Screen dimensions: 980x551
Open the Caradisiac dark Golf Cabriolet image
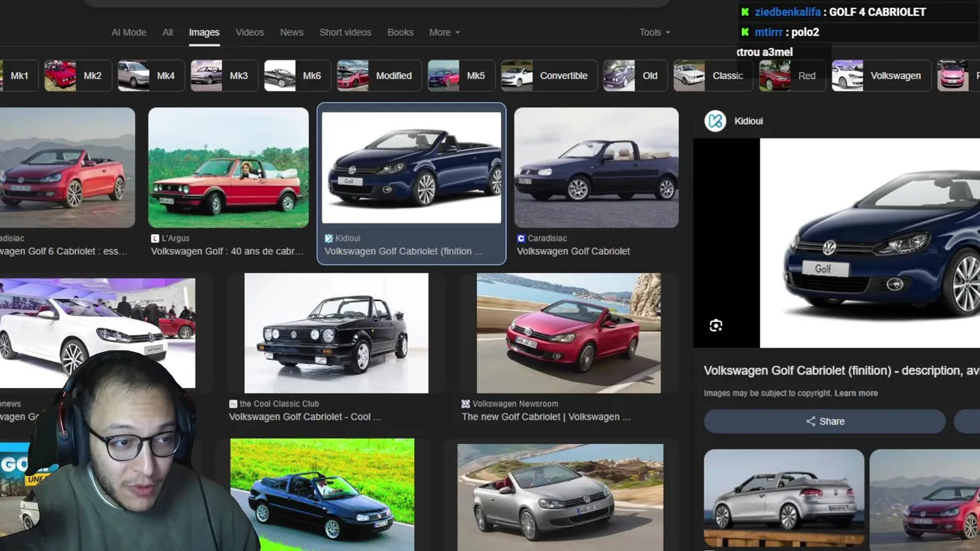pos(596,168)
